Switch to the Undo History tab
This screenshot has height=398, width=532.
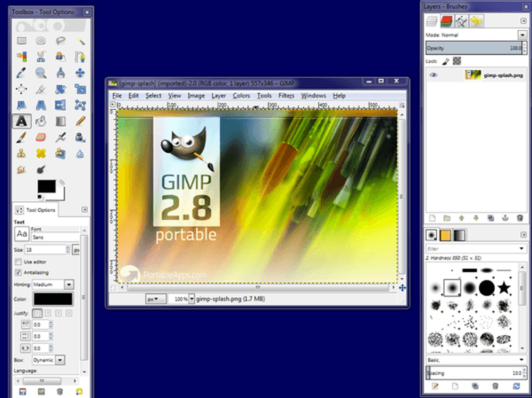[476, 21]
